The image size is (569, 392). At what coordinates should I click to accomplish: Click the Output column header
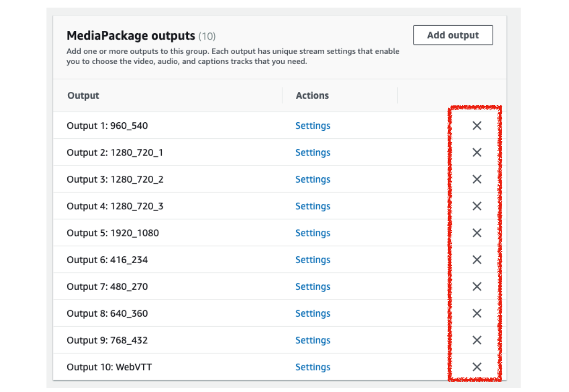point(83,95)
